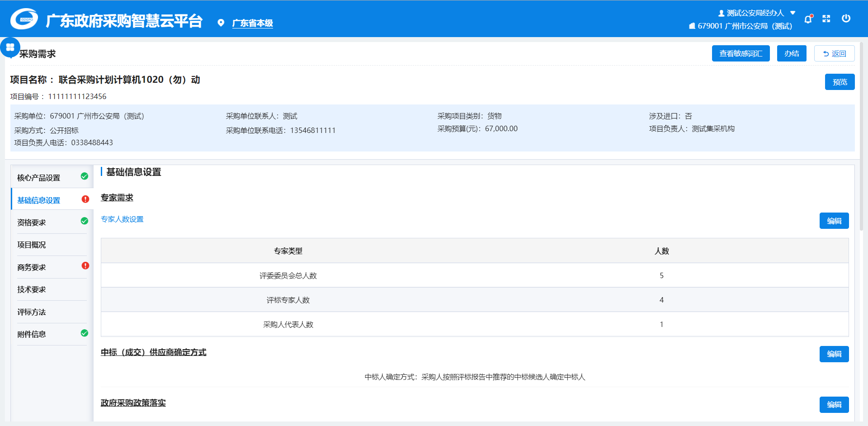868x426 pixels.
Task: Click the platform logo icon
Action: tap(24, 19)
